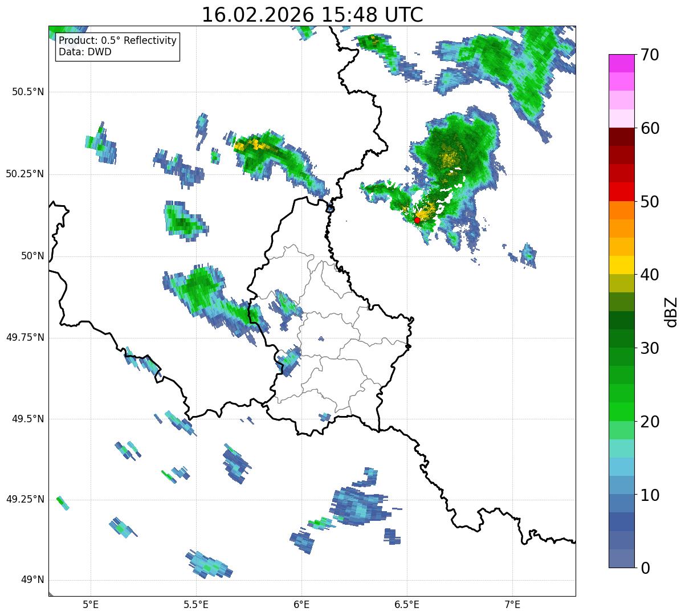Click the "Data: DWD" label
The width and height of the screenshot is (685, 616).
pyautogui.click(x=85, y=52)
